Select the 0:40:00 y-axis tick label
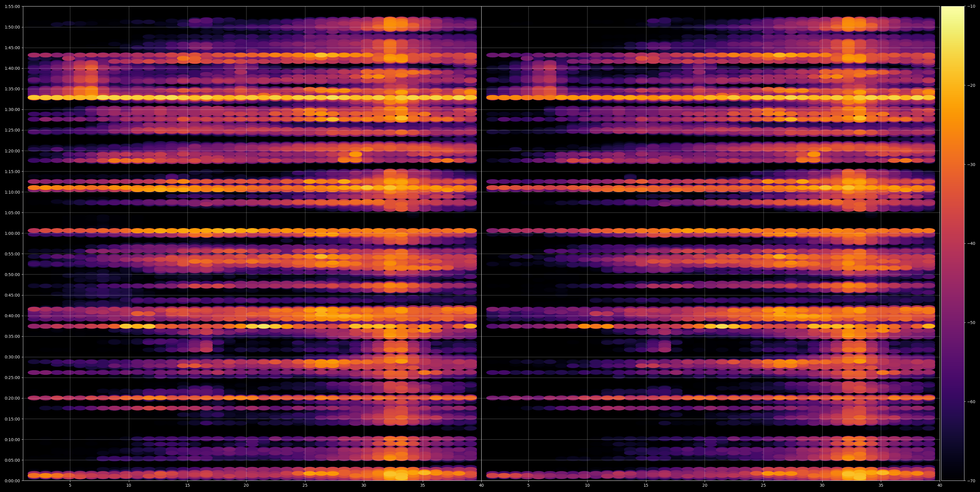The image size is (980, 492). tap(12, 316)
